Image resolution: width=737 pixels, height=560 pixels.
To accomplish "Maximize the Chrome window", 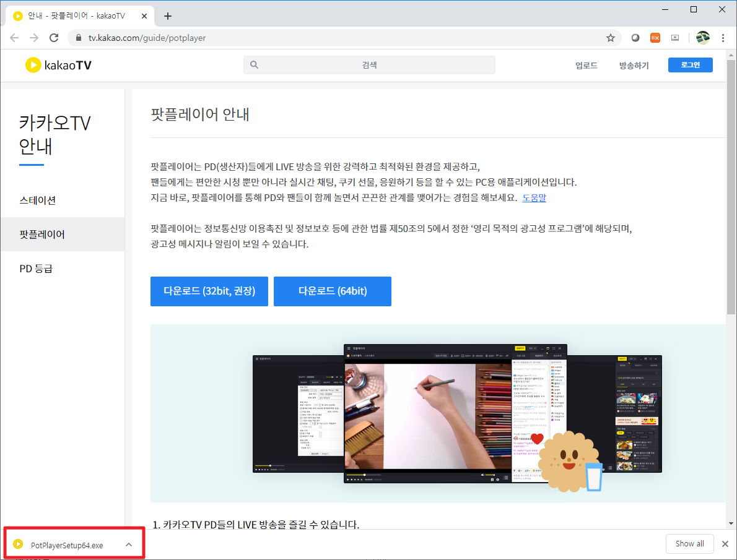I will [693, 9].
